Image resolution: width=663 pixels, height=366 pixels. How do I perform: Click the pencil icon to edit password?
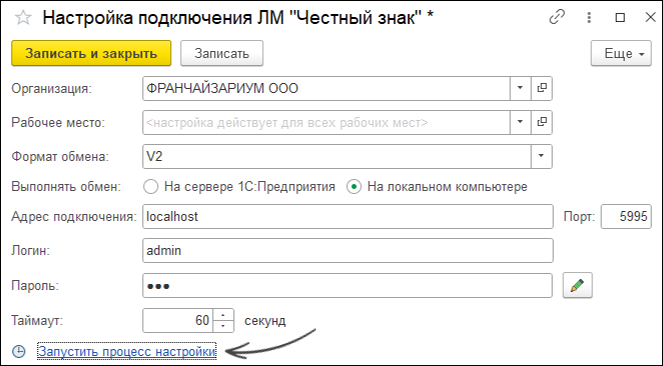click(x=578, y=285)
